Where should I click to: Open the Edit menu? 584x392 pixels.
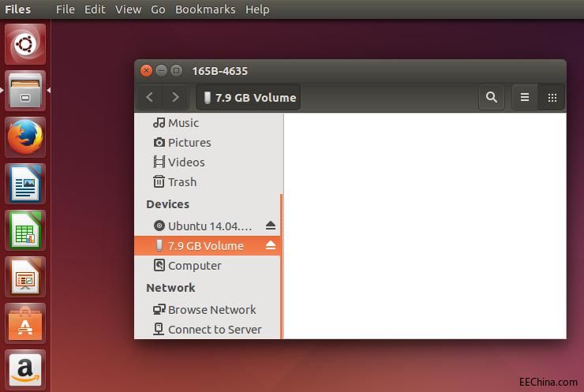click(x=95, y=9)
